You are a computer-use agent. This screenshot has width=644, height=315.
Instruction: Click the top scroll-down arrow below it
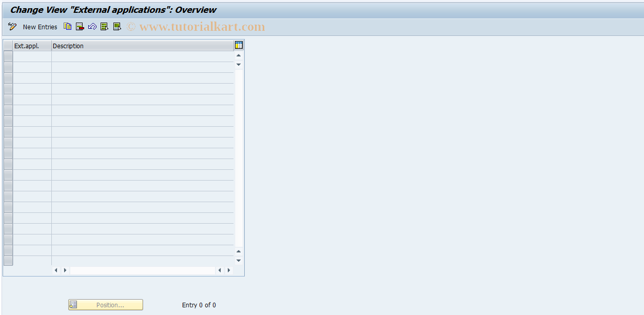(x=239, y=65)
